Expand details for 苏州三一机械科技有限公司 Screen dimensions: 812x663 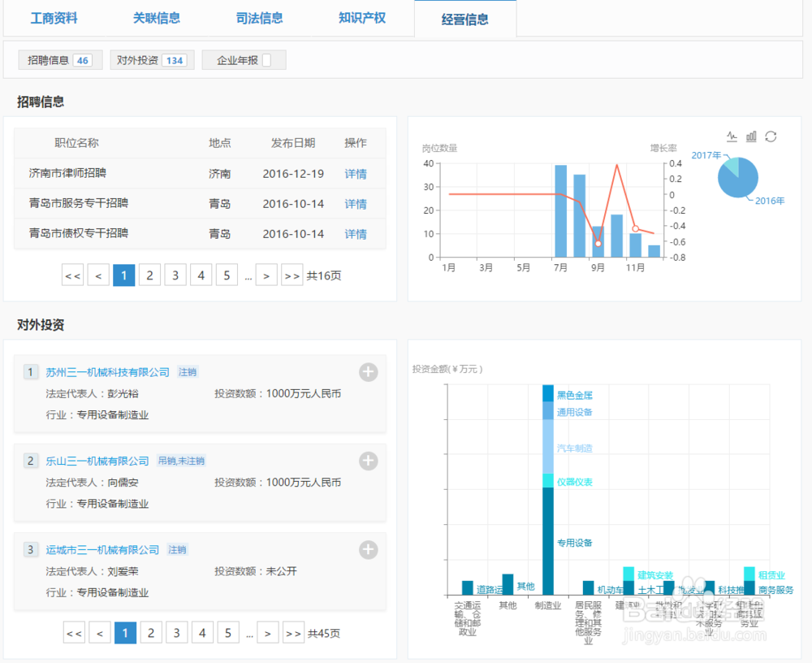pos(368,372)
